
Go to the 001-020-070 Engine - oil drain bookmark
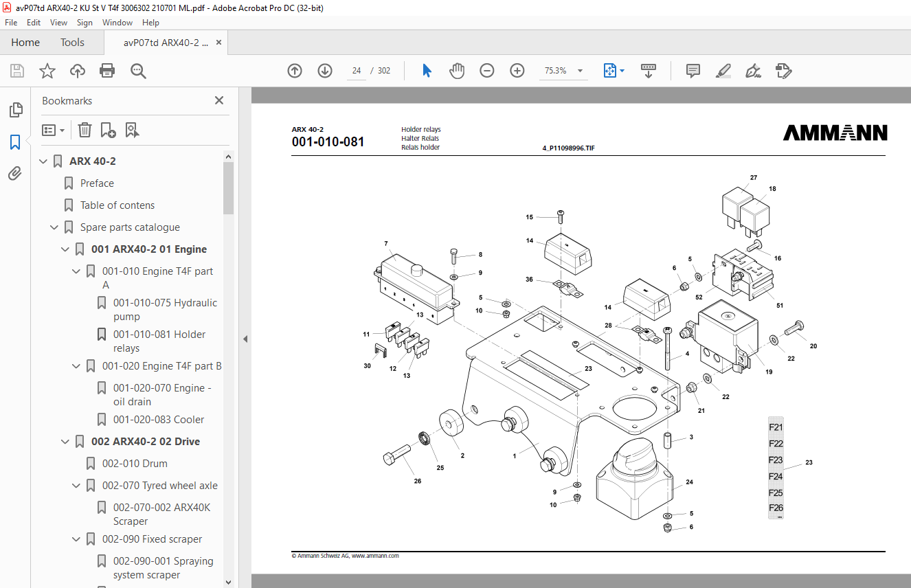pos(162,395)
